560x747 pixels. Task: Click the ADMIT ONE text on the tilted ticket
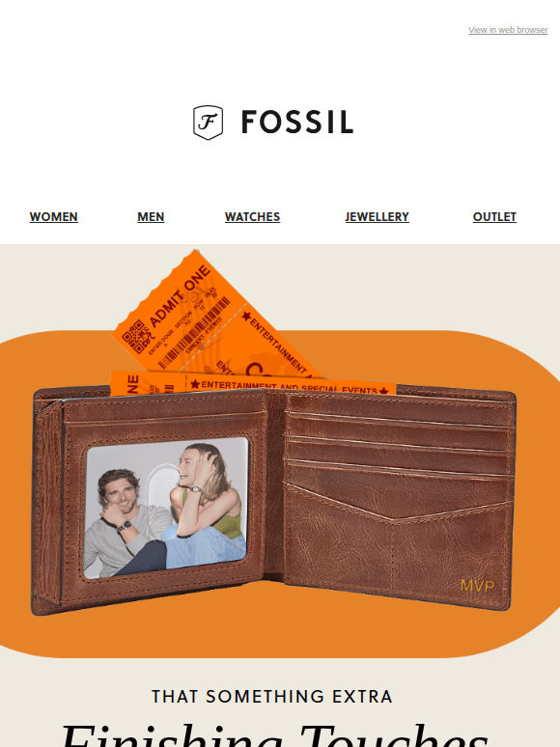point(181,296)
